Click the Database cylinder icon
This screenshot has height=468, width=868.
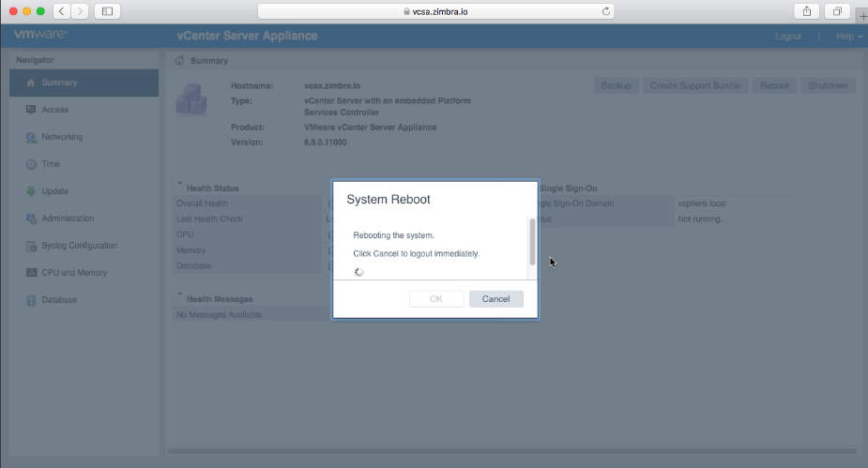pos(31,300)
